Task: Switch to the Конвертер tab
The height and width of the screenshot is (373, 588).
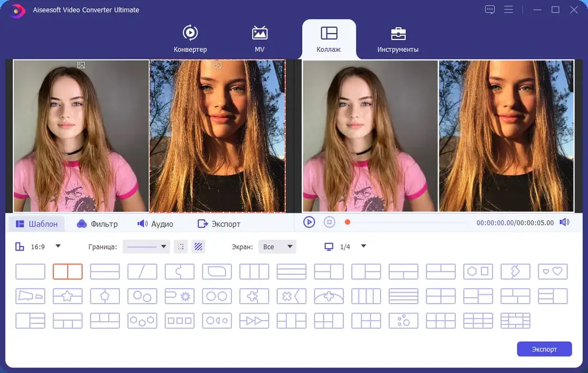Action: (190, 39)
